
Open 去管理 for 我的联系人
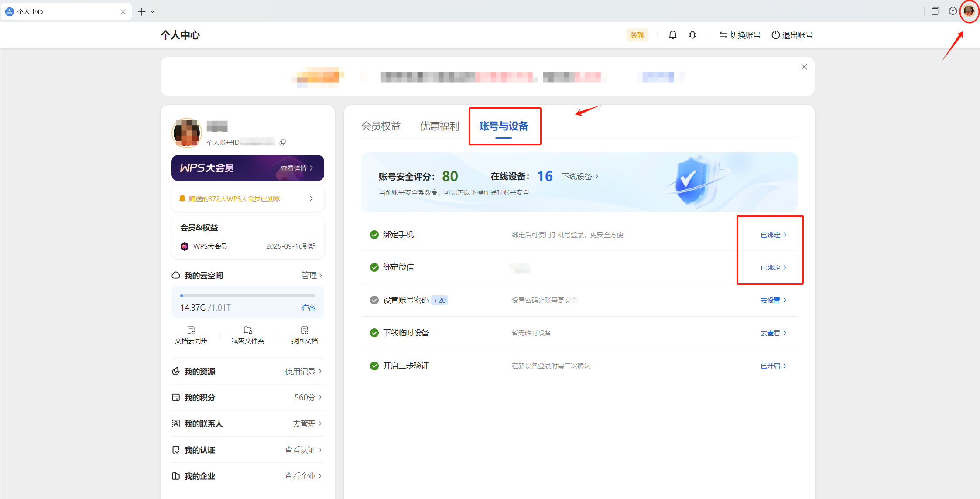(307, 424)
